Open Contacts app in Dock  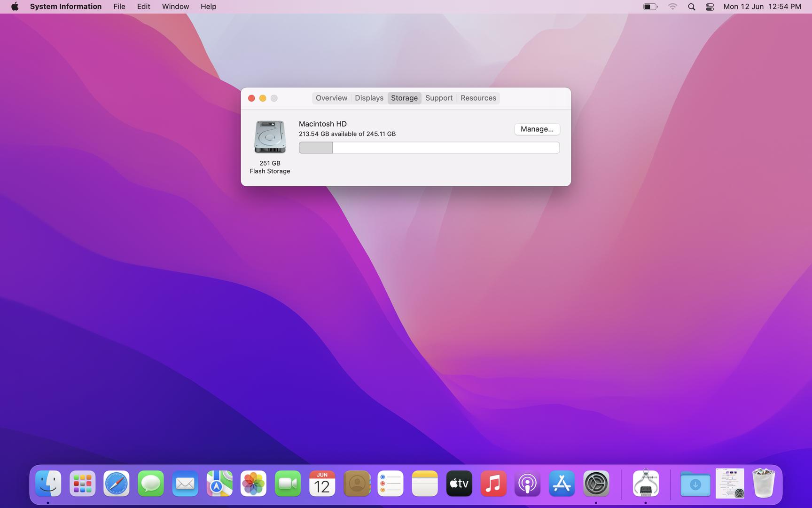point(357,484)
